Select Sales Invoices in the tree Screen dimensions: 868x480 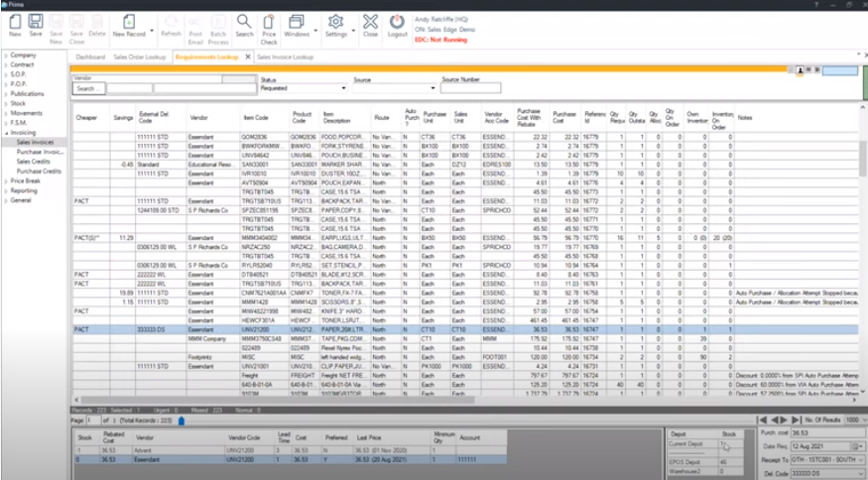point(35,142)
